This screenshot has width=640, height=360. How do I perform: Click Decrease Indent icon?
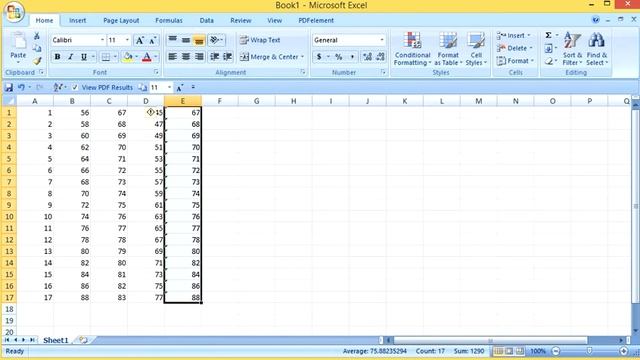[215, 56]
